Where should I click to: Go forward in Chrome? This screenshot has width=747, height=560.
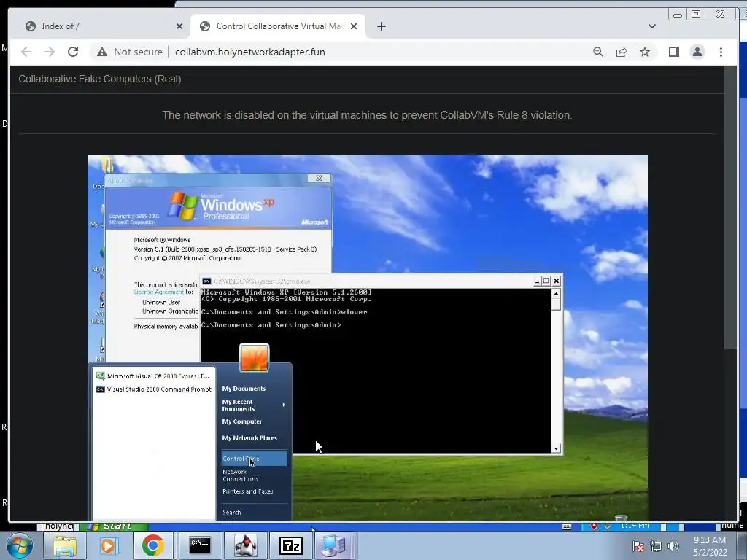pos(50,52)
